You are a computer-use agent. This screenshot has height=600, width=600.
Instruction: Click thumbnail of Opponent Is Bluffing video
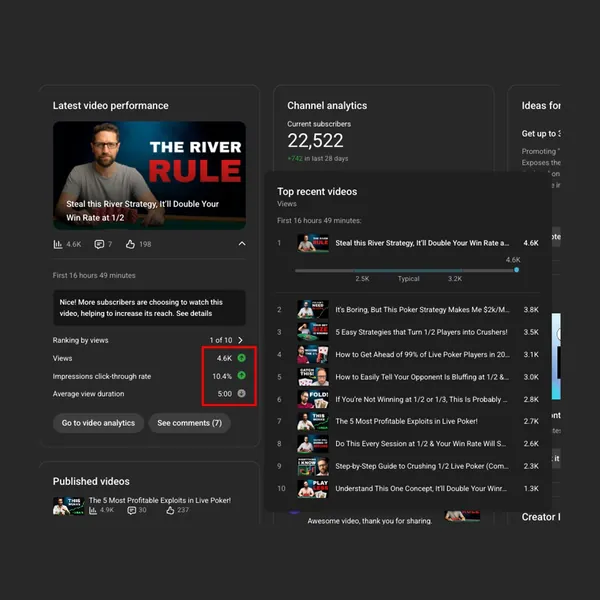pos(313,377)
